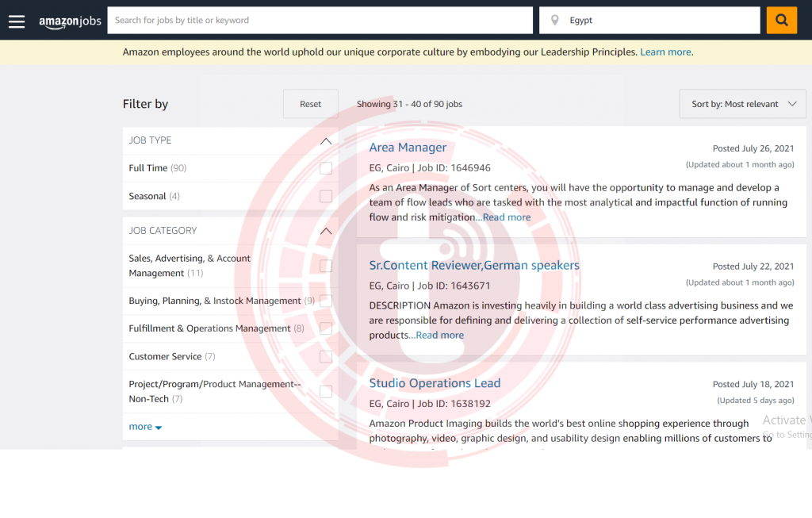Focus the job title keyword search field
This screenshot has width=812, height=518.
[320, 20]
